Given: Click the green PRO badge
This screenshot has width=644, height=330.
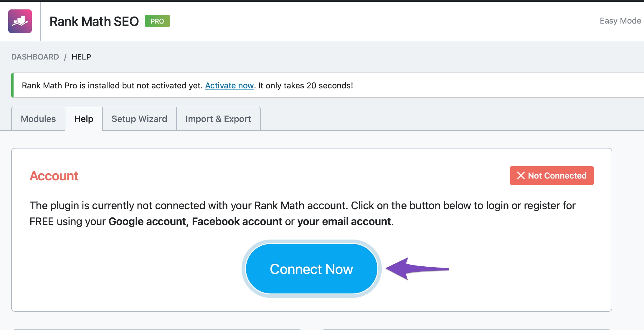Looking at the screenshot, I should 157,21.
